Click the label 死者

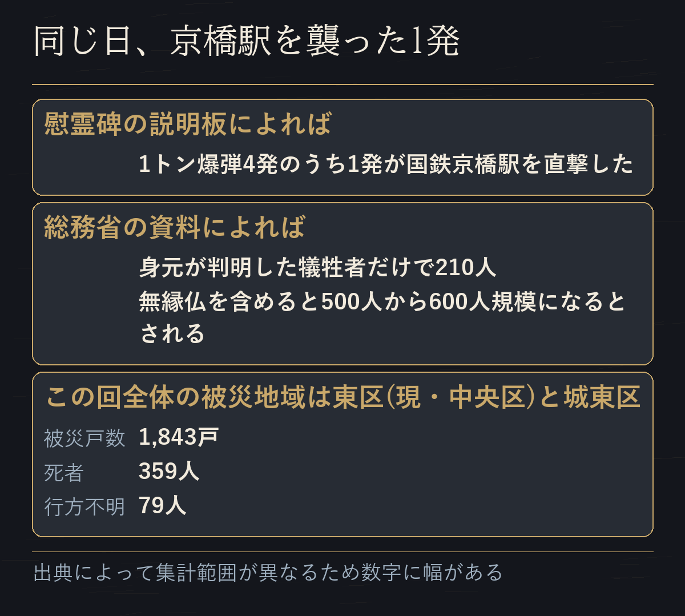pos(64,473)
